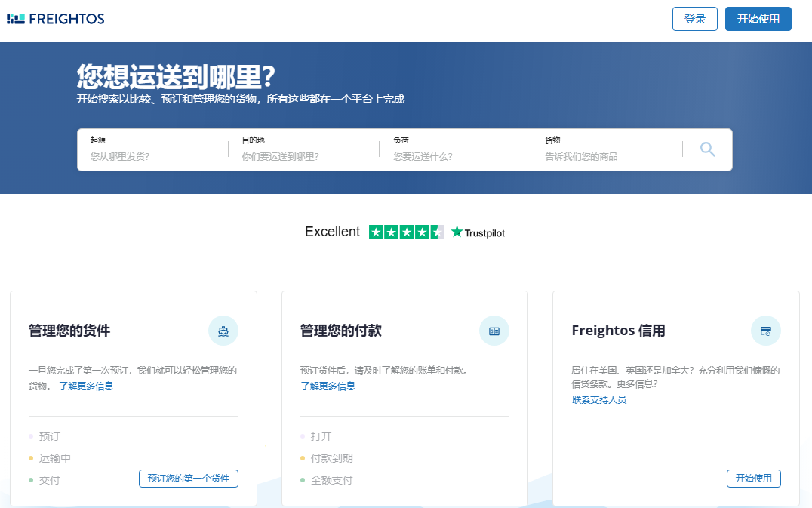Click the credit card icon on Freightos 信用 card
Image resolution: width=812 pixels, height=508 pixels.
[765, 331]
